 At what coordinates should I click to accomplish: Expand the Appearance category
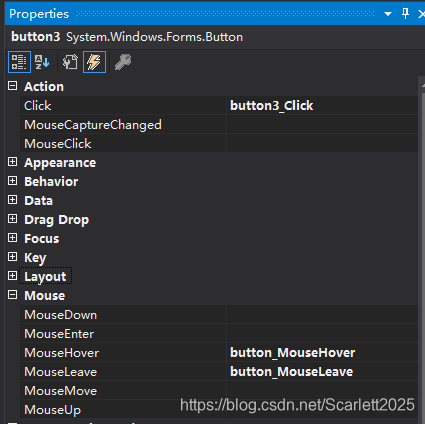tap(12, 162)
